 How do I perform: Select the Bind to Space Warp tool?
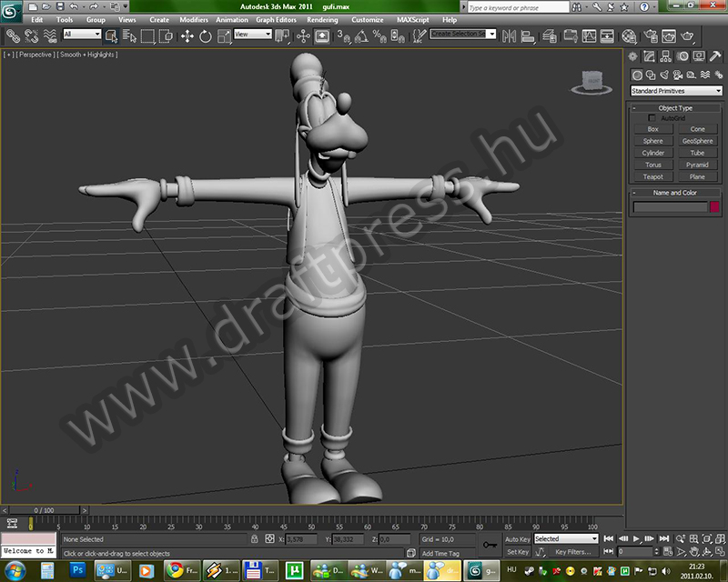[x=50, y=35]
